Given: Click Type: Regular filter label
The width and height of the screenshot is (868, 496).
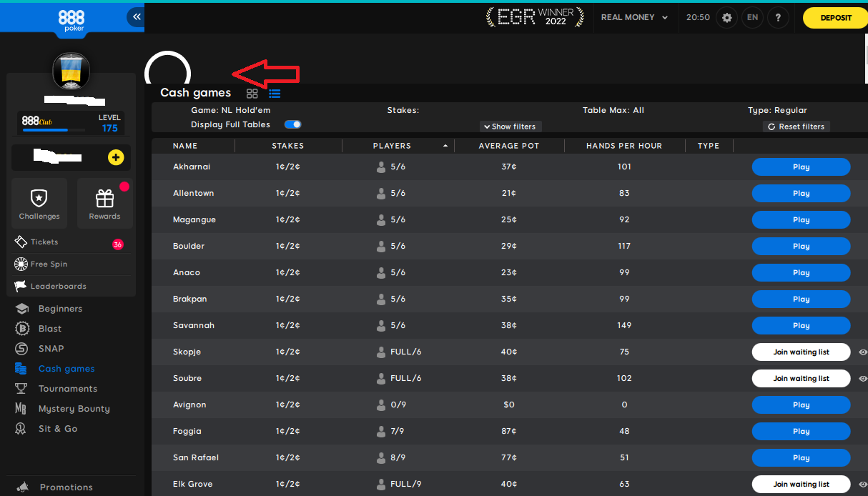Looking at the screenshot, I should [777, 110].
